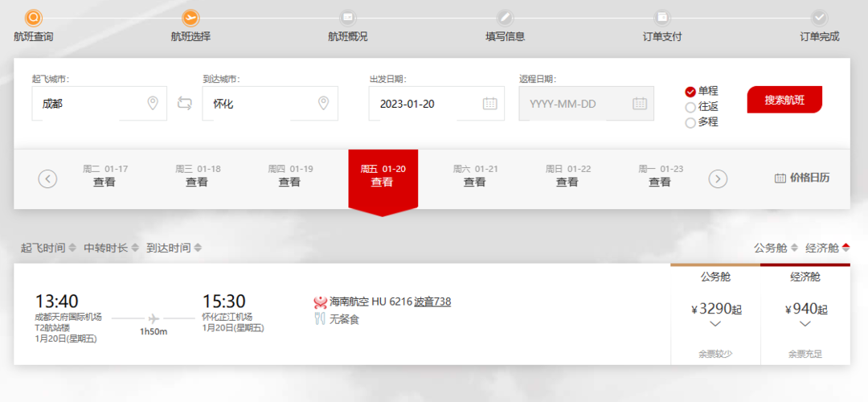Image resolution: width=868 pixels, height=402 pixels.
Task: Click the 余票较少 availability note
Action: coord(715,354)
